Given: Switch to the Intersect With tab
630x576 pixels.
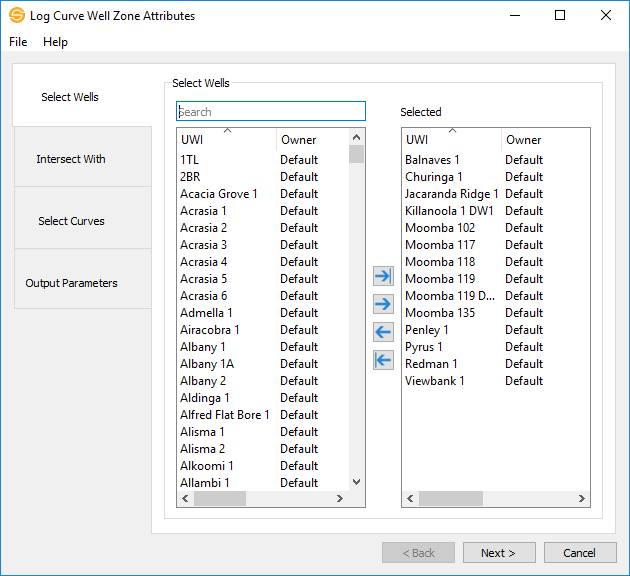Looking at the screenshot, I should point(71,159).
